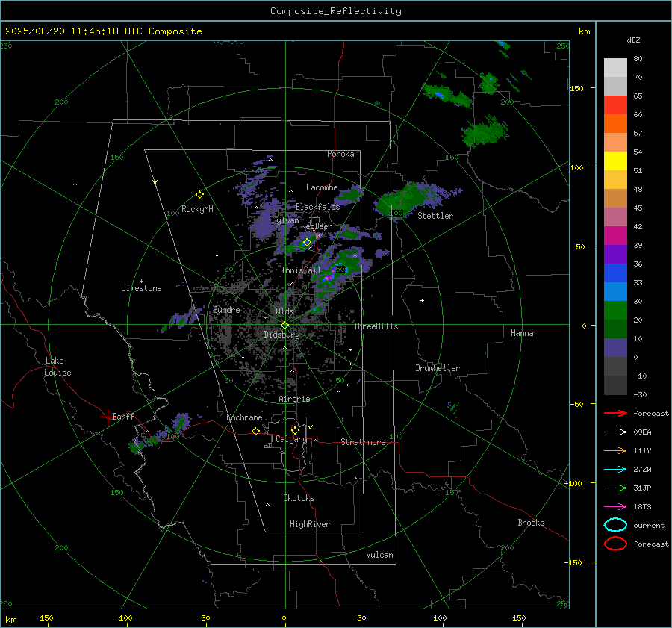Viewport: 672px width, 628px height.
Task: Click the Strathmore city label
Action: [363, 442]
